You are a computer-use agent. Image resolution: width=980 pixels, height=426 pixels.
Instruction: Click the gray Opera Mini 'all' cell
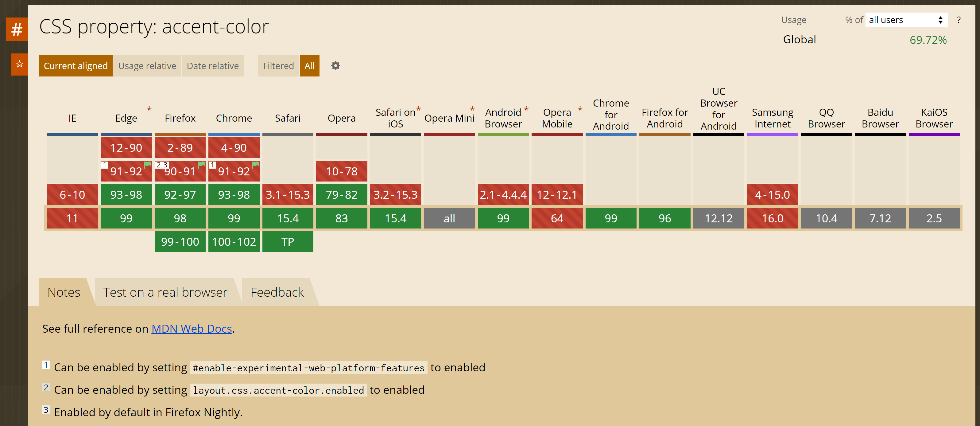(x=449, y=218)
